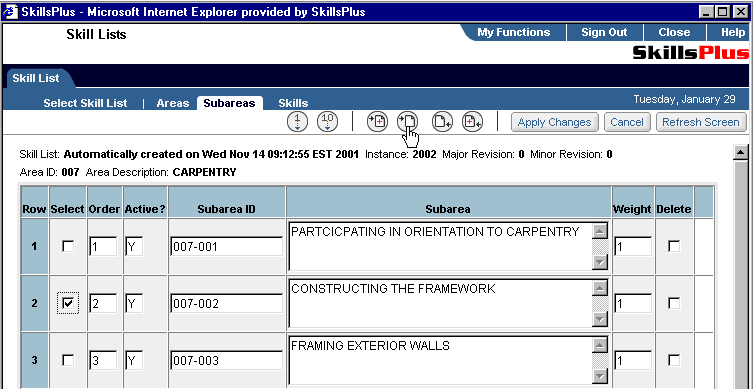This screenshot has height=389, width=753.
Task: Tick the Delete checkbox for row 3
Action: 674,360
